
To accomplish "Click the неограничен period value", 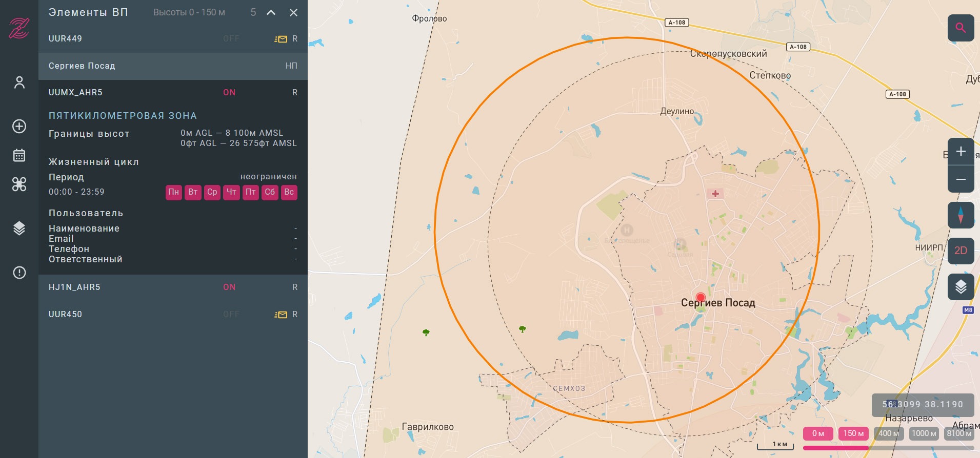I will click(269, 177).
